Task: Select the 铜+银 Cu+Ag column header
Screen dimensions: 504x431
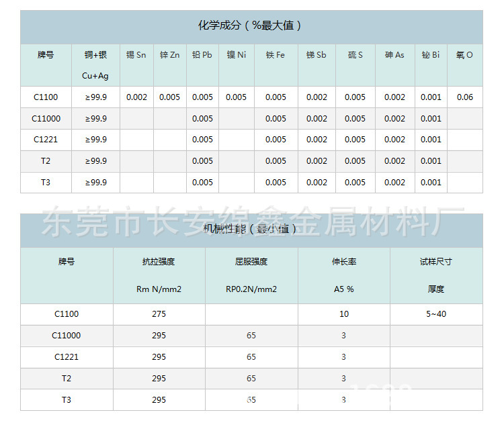Action: point(95,65)
